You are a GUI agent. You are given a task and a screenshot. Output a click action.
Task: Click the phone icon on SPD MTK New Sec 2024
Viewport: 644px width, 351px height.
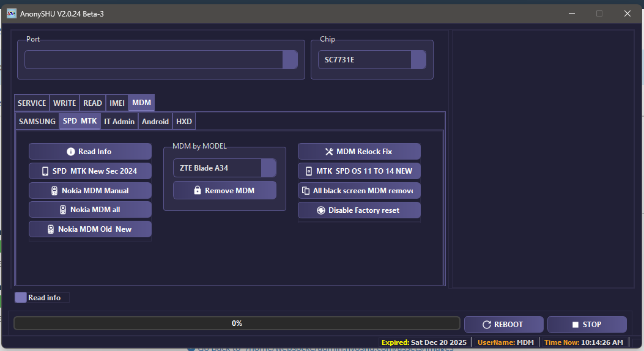tap(45, 171)
